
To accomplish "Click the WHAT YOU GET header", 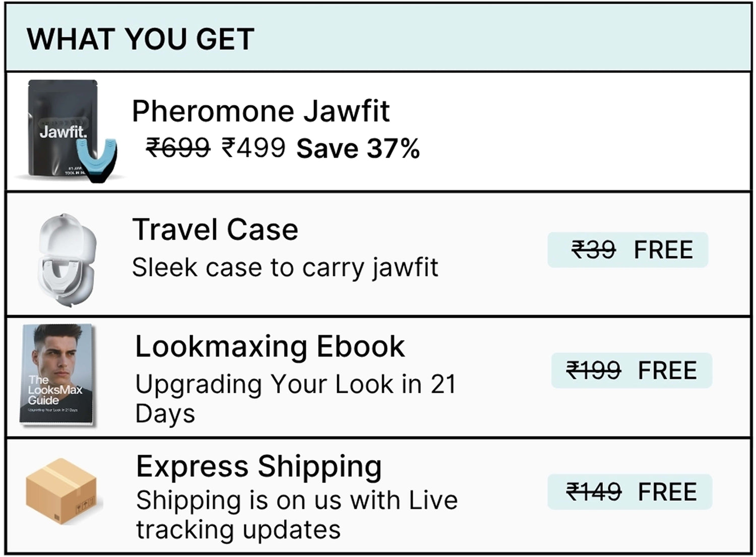I will click(x=141, y=39).
